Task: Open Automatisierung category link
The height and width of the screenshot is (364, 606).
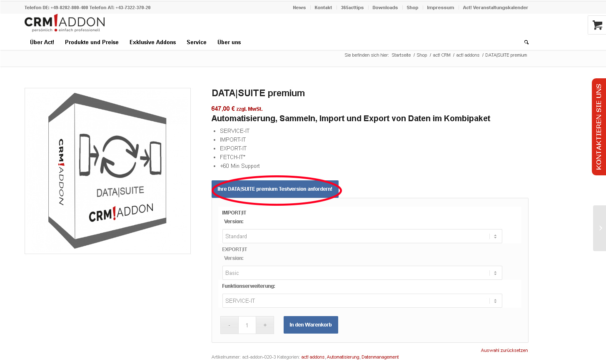Action: (343, 357)
